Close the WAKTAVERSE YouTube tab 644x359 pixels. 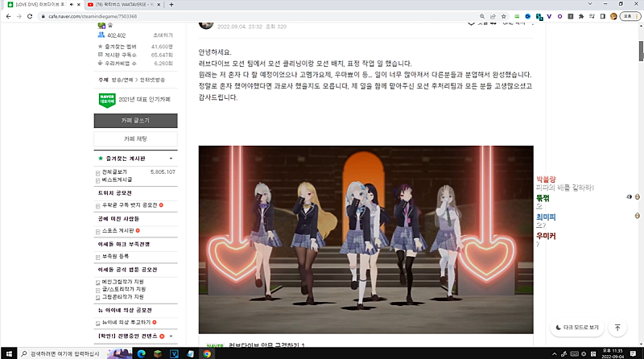pyautogui.click(x=159, y=5)
